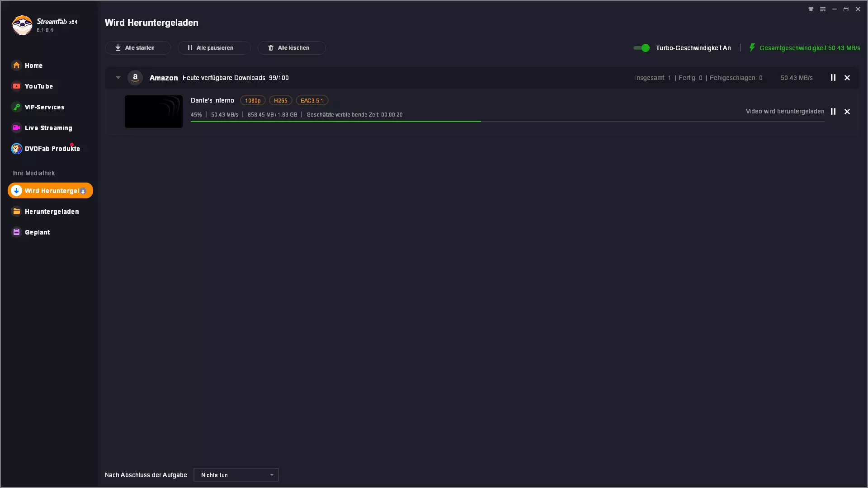Collapse the Amazon download group
868x488 pixels.
tap(118, 78)
